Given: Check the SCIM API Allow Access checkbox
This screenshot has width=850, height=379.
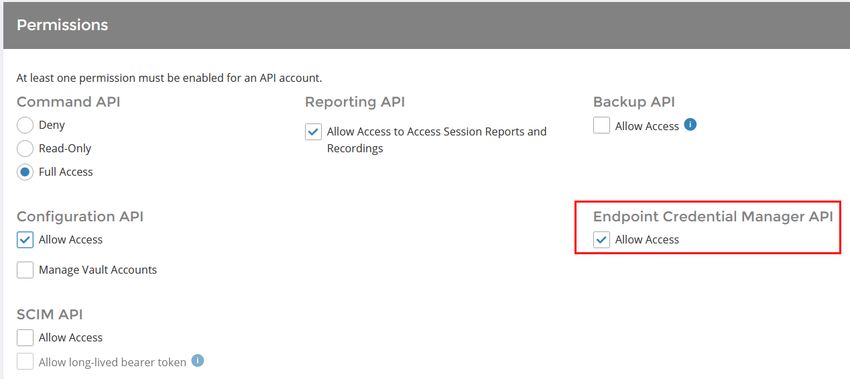Looking at the screenshot, I should pos(25,337).
